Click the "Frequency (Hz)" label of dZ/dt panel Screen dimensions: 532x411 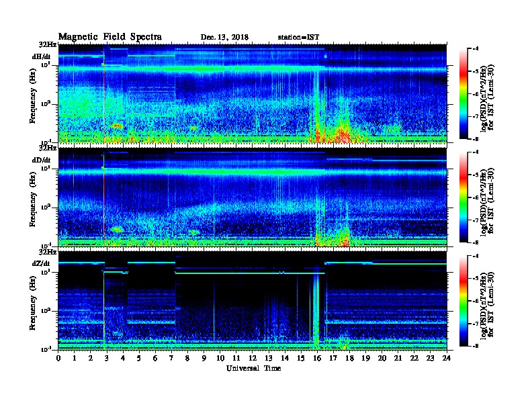[32, 303]
